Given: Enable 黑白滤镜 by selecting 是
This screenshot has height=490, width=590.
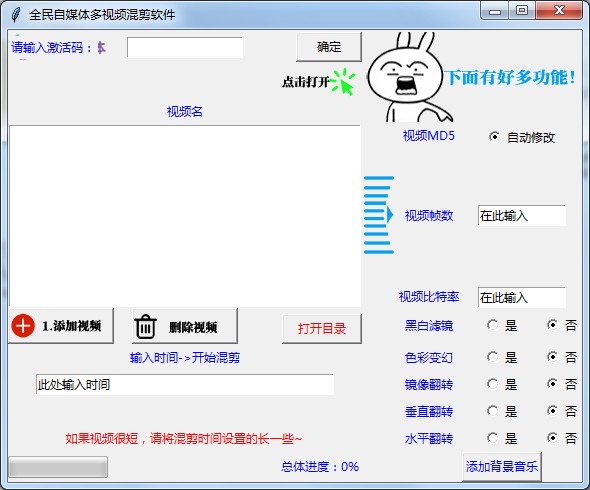Looking at the screenshot, I should point(492,325).
